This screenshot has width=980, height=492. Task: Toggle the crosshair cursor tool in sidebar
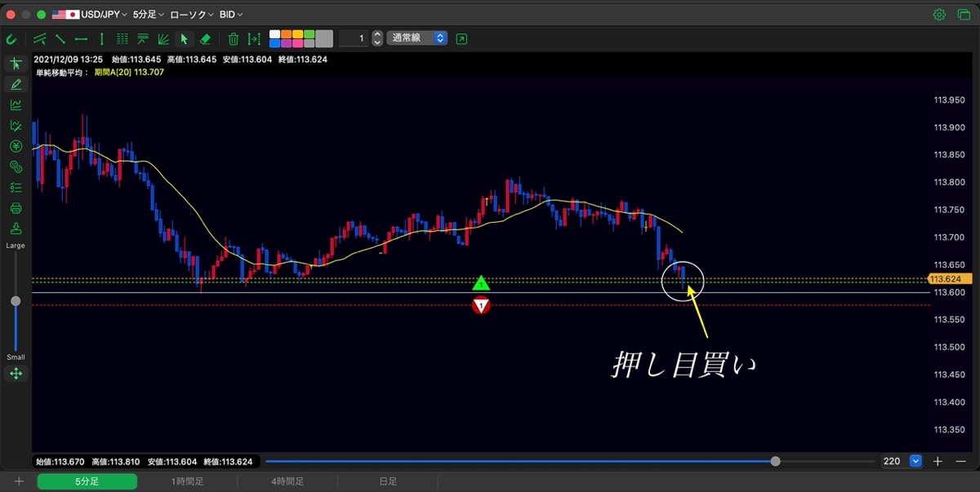click(16, 64)
